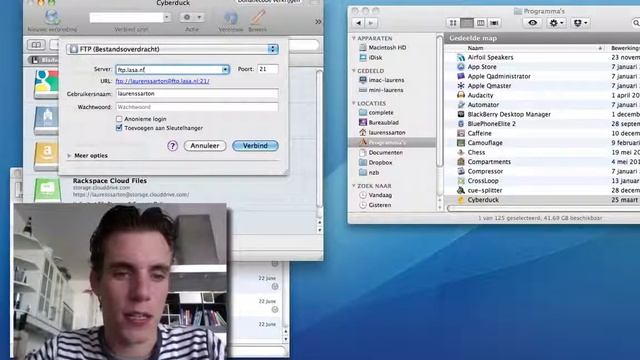The image size is (640, 360).
Task: Click the Wachtwoord password field
Action: (x=197, y=107)
